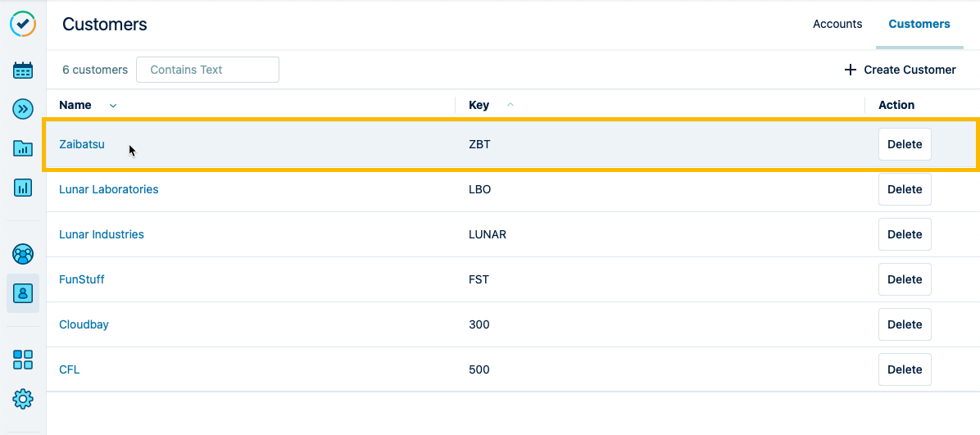Switch to the Accounts tab
Viewport: 980px width, 435px height.
coord(837,24)
